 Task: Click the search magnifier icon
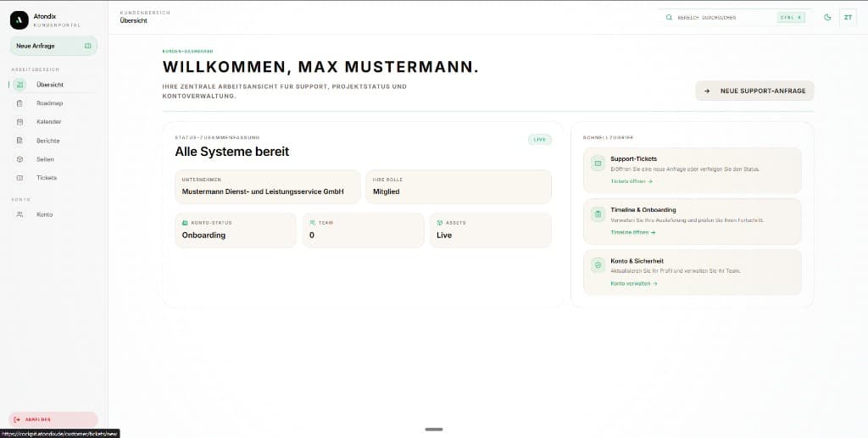[669, 17]
